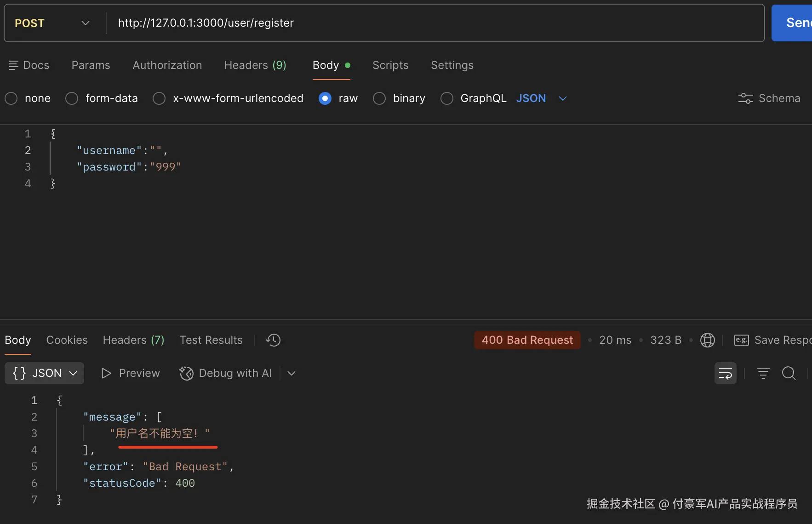Open the Schema settings icon
The width and height of the screenshot is (812, 524).
pos(745,98)
